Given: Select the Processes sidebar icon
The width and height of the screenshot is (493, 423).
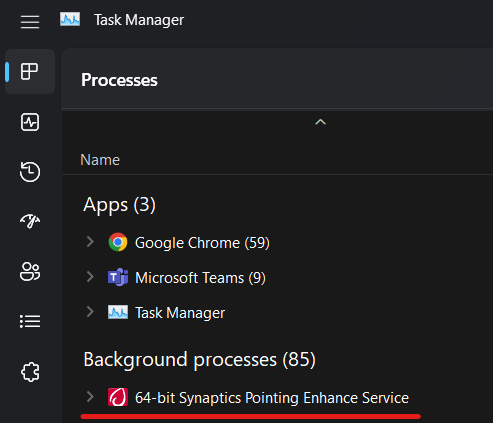Looking at the screenshot, I should pyautogui.click(x=30, y=71).
